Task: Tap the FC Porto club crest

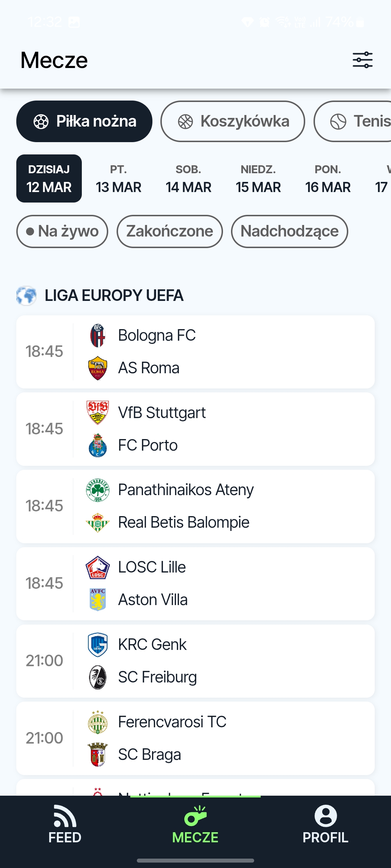Action: [98, 445]
